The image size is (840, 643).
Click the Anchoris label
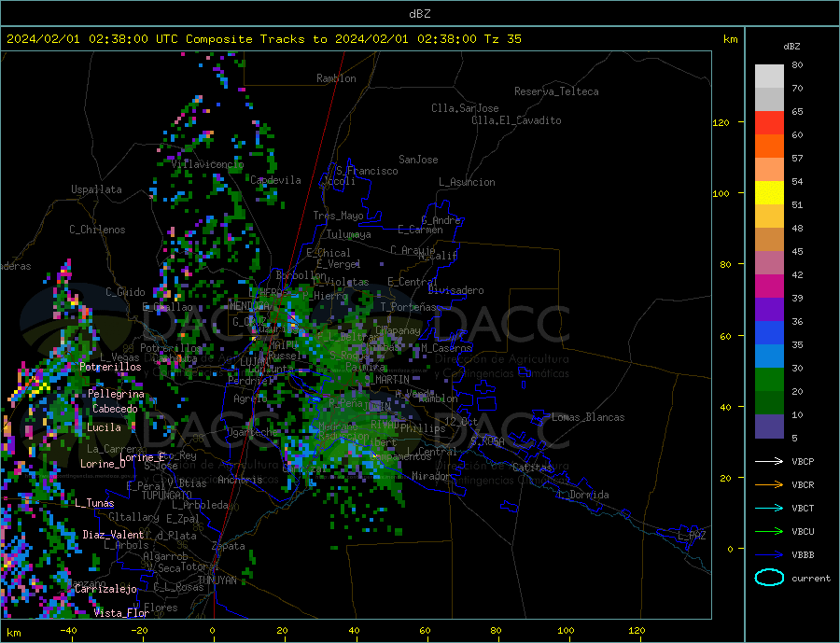pos(240,480)
